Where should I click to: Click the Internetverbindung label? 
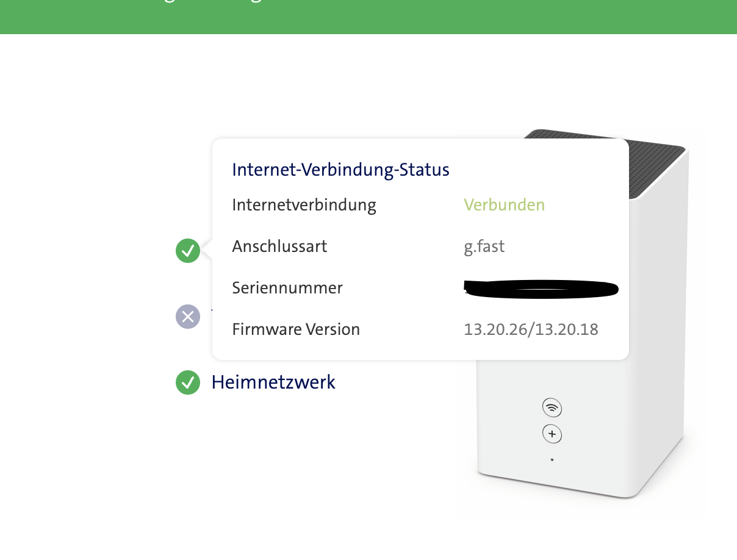(x=304, y=205)
